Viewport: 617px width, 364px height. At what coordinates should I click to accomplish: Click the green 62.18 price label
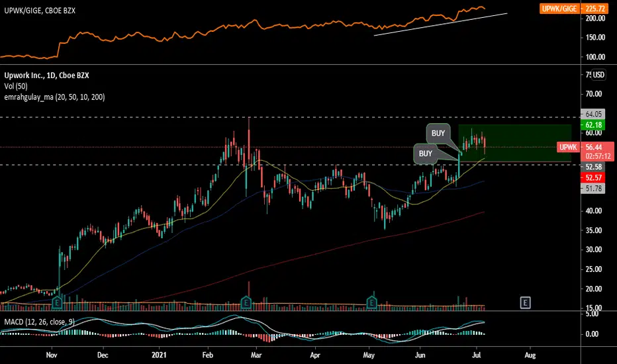click(593, 125)
